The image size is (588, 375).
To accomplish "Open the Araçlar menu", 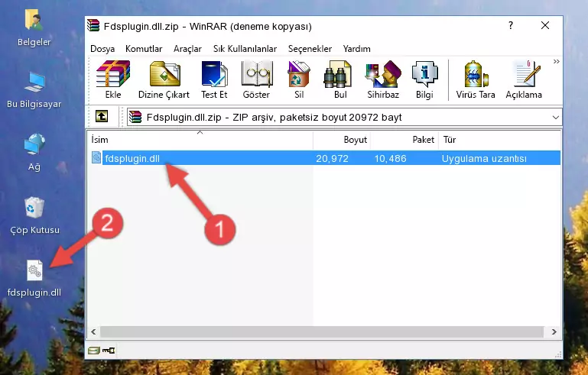I will pyautogui.click(x=187, y=49).
